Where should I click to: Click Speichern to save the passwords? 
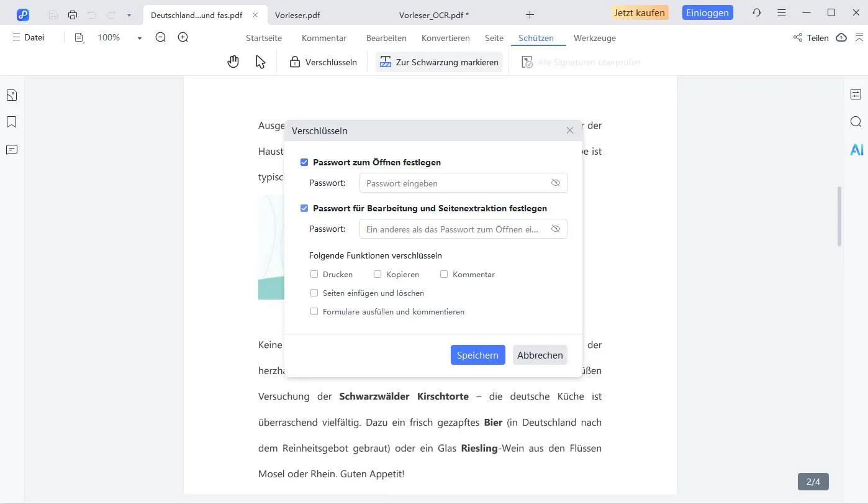[477, 355]
